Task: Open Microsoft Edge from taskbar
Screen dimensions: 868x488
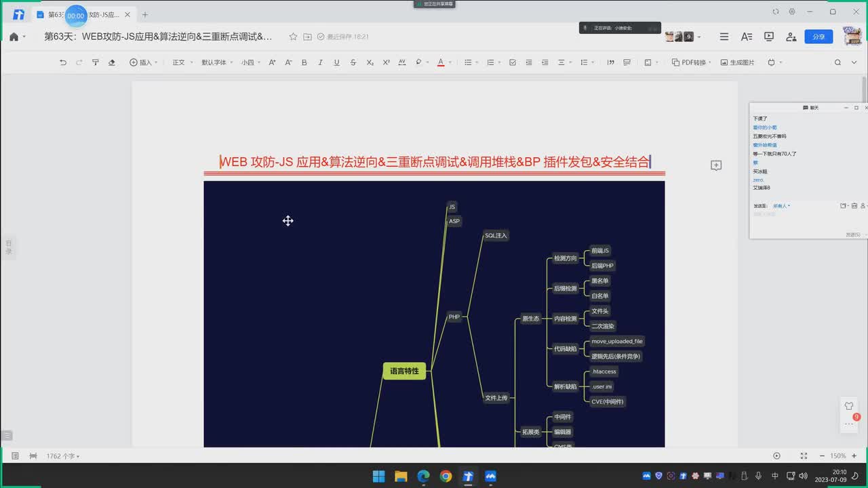Action: pyautogui.click(x=423, y=476)
